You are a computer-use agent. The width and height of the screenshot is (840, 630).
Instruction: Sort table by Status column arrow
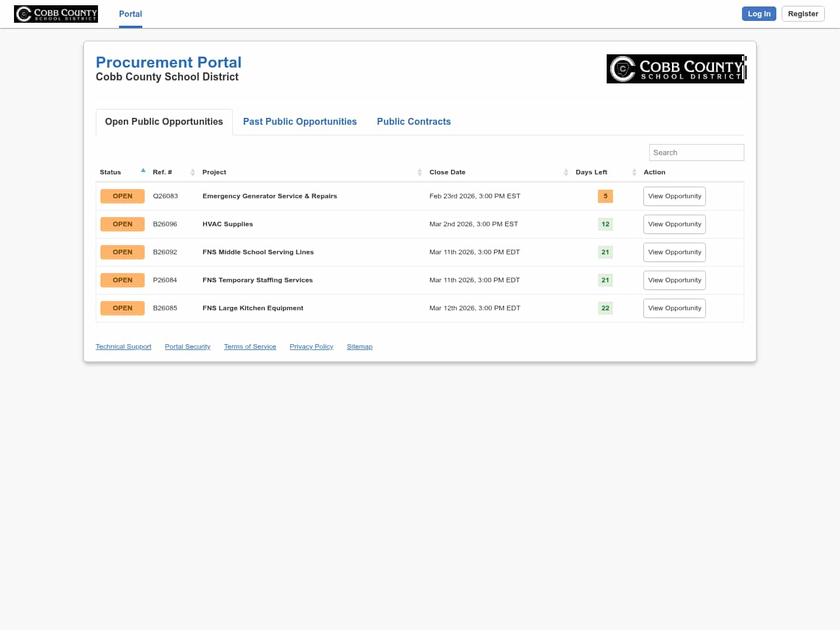coord(143,171)
